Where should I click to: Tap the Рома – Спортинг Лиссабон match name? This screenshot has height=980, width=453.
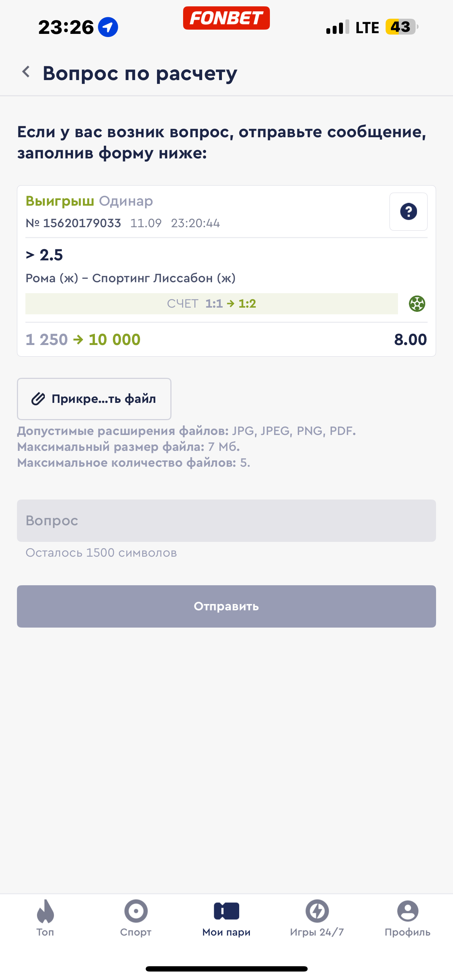131,278
